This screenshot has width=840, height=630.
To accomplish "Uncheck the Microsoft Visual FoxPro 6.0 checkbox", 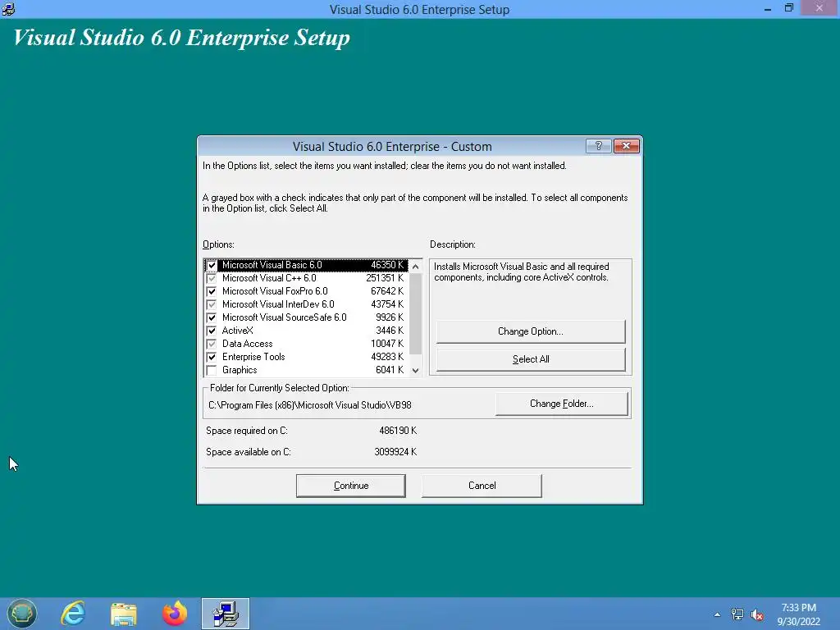I will (x=212, y=291).
